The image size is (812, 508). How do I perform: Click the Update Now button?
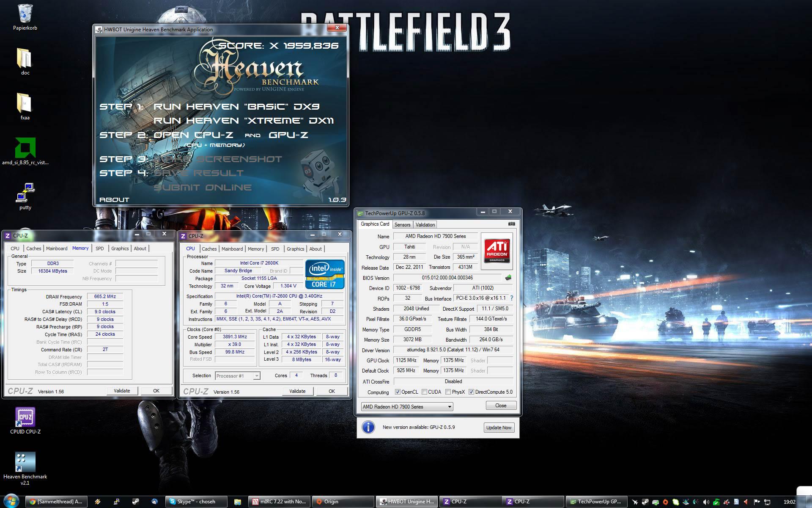499,428
